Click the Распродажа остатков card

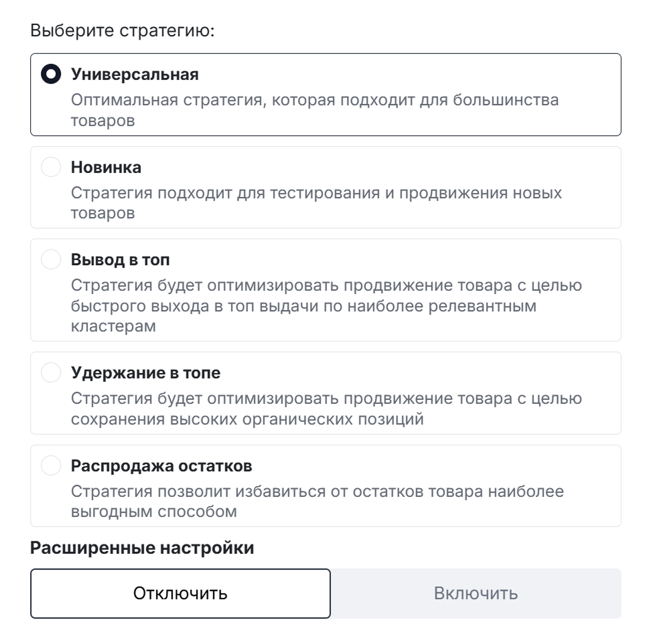pos(326,486)
